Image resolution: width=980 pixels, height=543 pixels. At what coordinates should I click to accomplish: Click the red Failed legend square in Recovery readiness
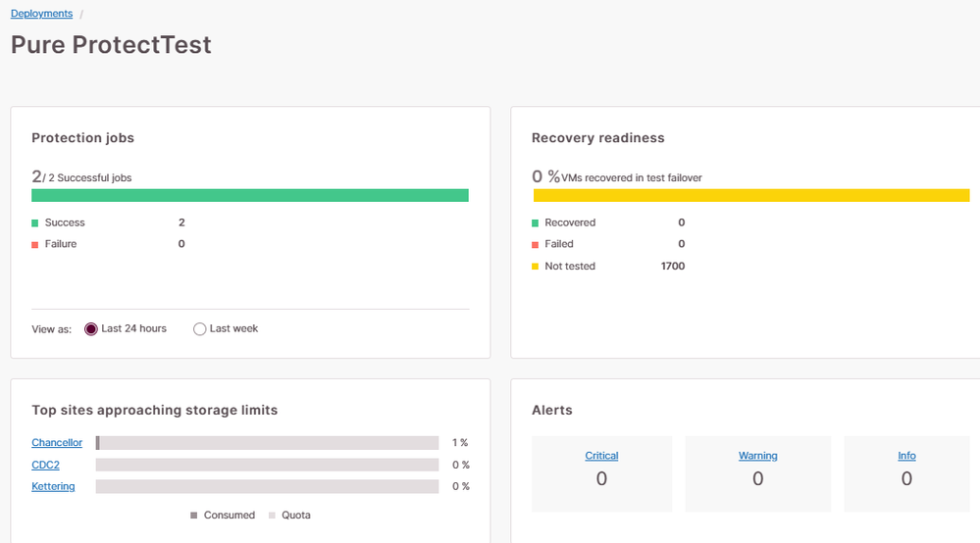point(536,245)
